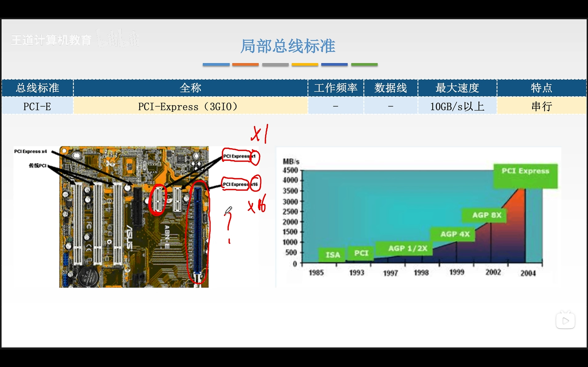This screenshot has height=367, width=588.
Task: Select the green bar under the title
Action: click(x=364, y=64)
